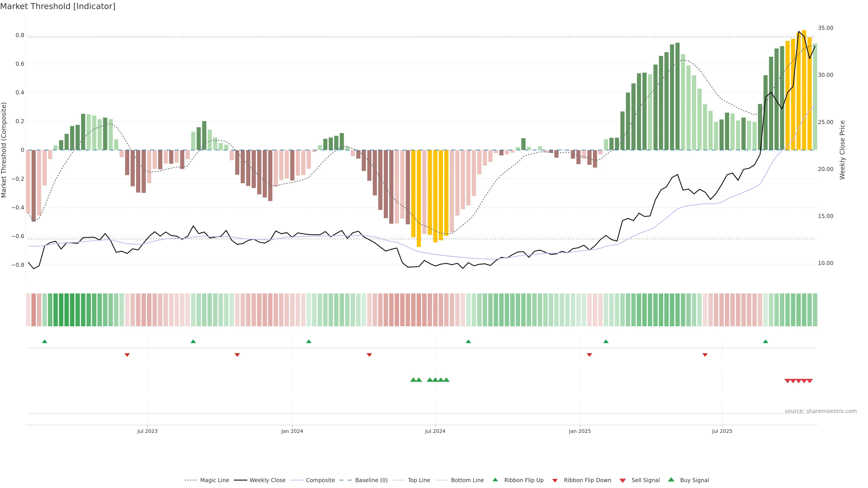The width and height of the screenshot is (868, 488).
Task: Click the Baseline (0) legend item
Action: [x=371, y=480]
